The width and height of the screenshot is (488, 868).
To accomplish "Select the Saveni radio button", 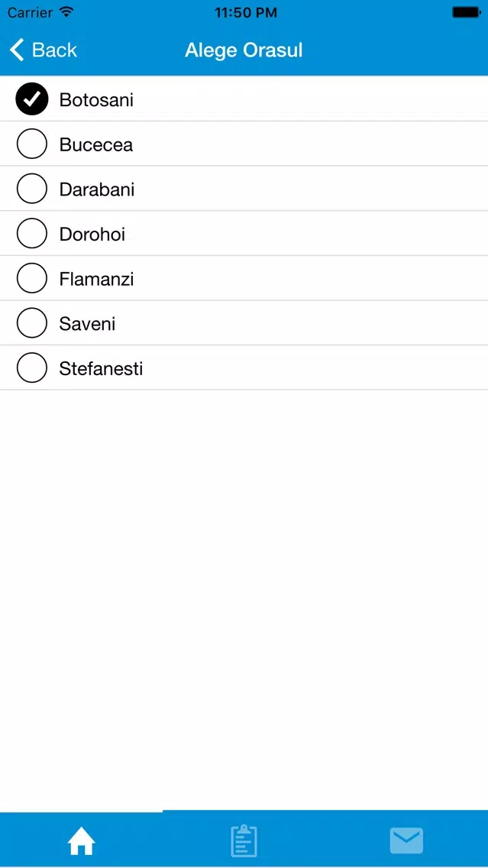I will pyautogui.click(x=32, y=323).
